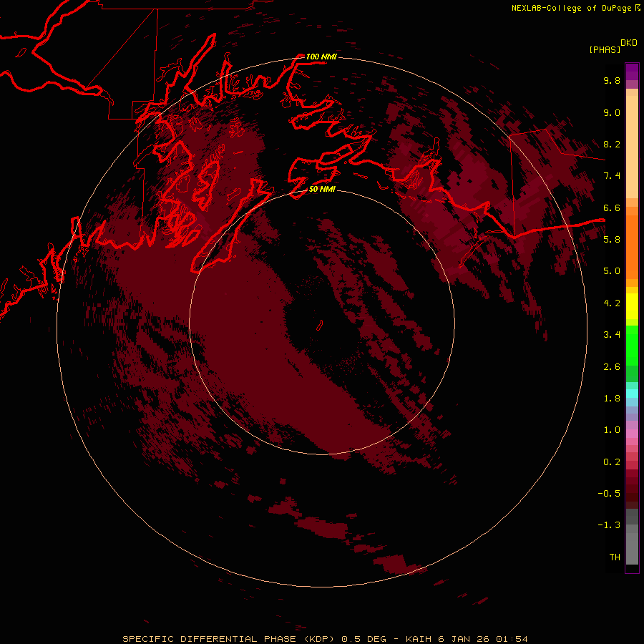Image resolution: width=644 pixels, height=644 pixels.
Task: Select the 100 NMI range ring label
Action: (x=321, y=57)
